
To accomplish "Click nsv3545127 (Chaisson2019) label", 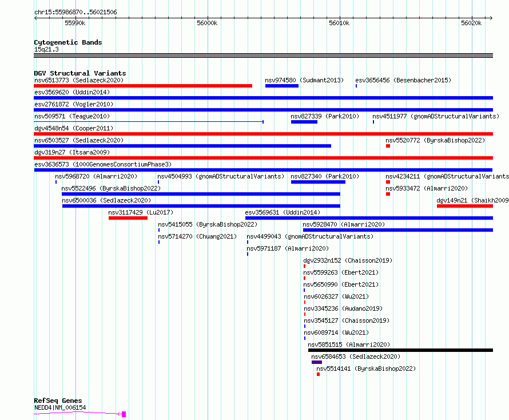I will click(x=347, y=320).
